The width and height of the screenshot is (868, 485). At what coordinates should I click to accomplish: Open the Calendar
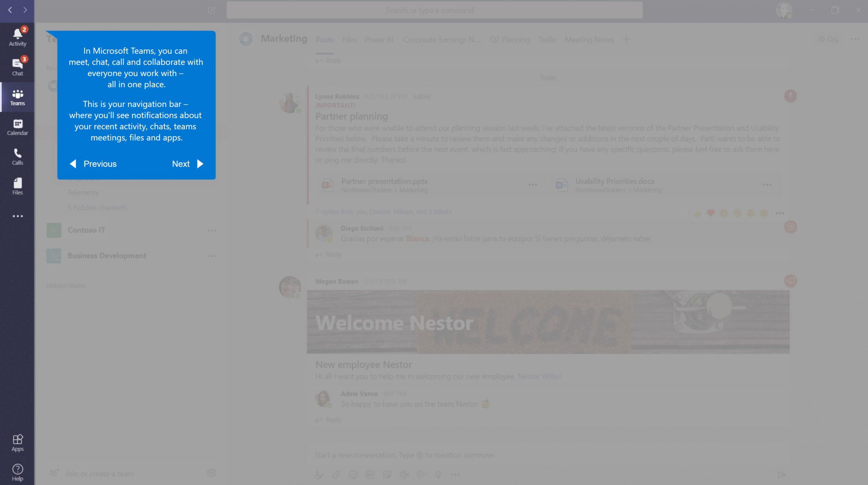[17, 127]
